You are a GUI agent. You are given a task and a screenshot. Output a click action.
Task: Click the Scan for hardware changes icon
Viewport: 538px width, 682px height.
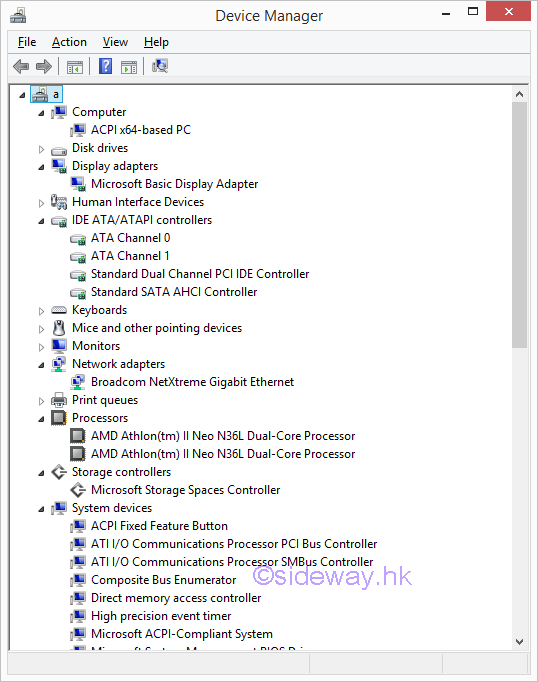[x=160, y=66]
